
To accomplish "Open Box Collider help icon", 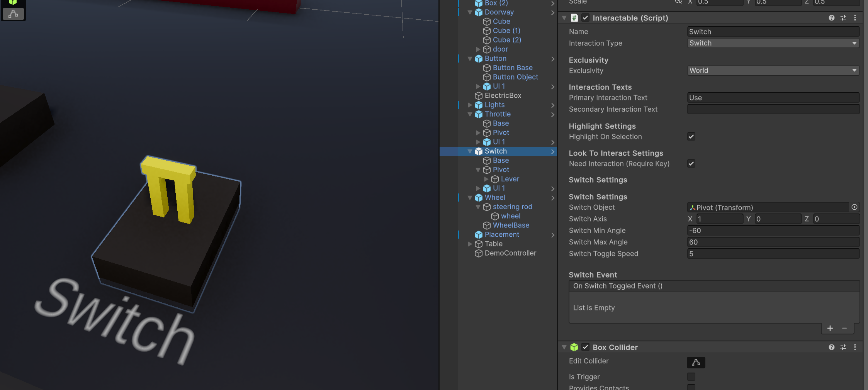I will pyautogui.click(x=831, y=347).
